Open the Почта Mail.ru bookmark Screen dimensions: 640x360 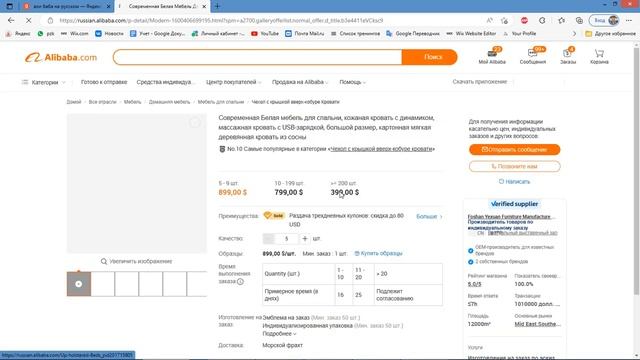pyautogui.click(x=304, y=33)
